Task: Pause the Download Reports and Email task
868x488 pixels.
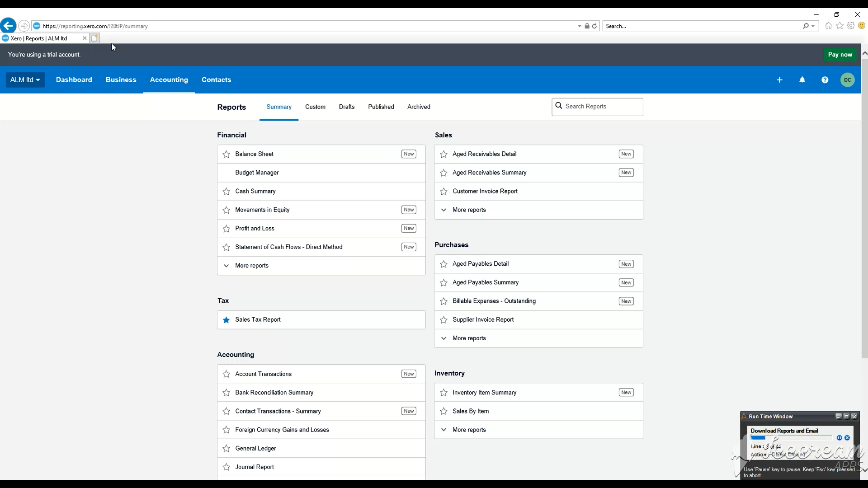Action: coord(839,438)
